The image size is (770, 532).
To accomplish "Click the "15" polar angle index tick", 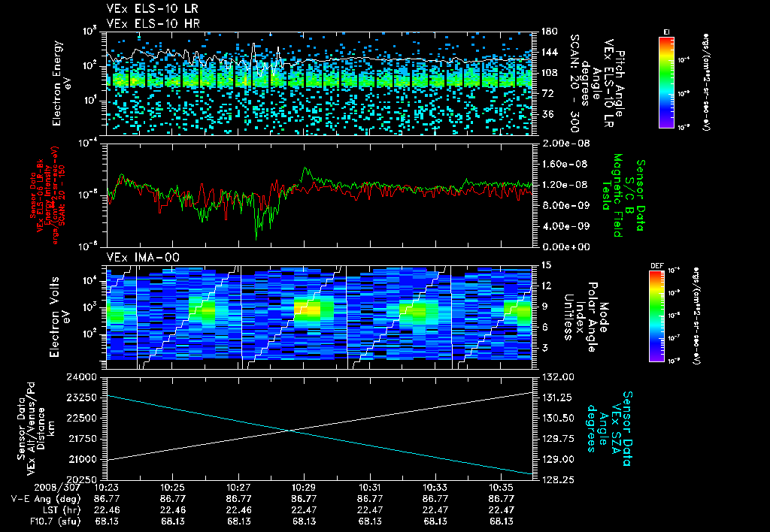I will (546, 265).
